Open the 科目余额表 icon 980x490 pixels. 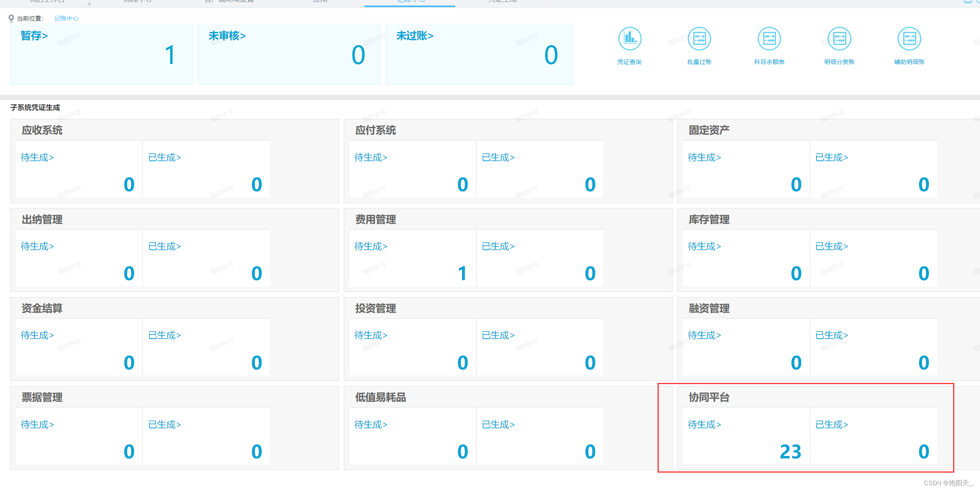pyautogui.click(x=769, y=39)
